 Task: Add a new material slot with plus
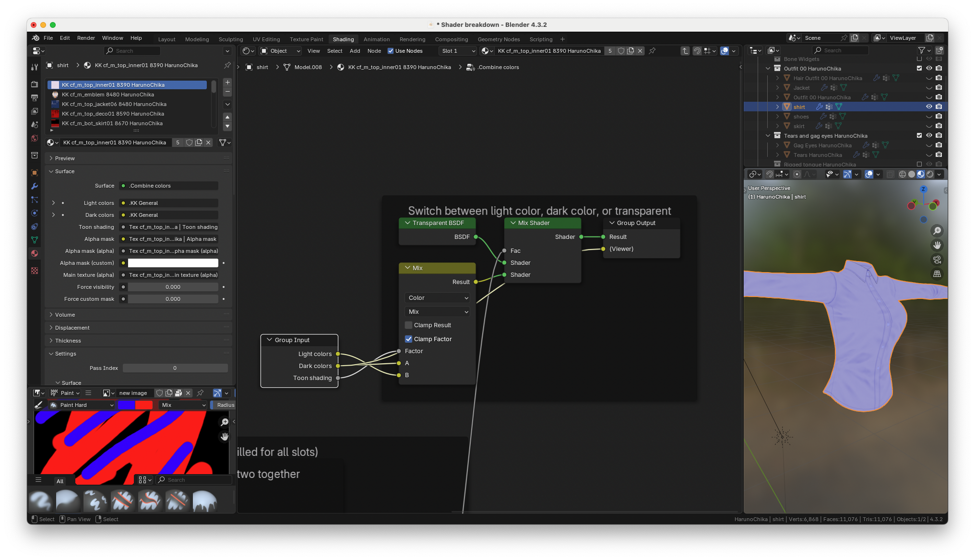coord(227,83)
